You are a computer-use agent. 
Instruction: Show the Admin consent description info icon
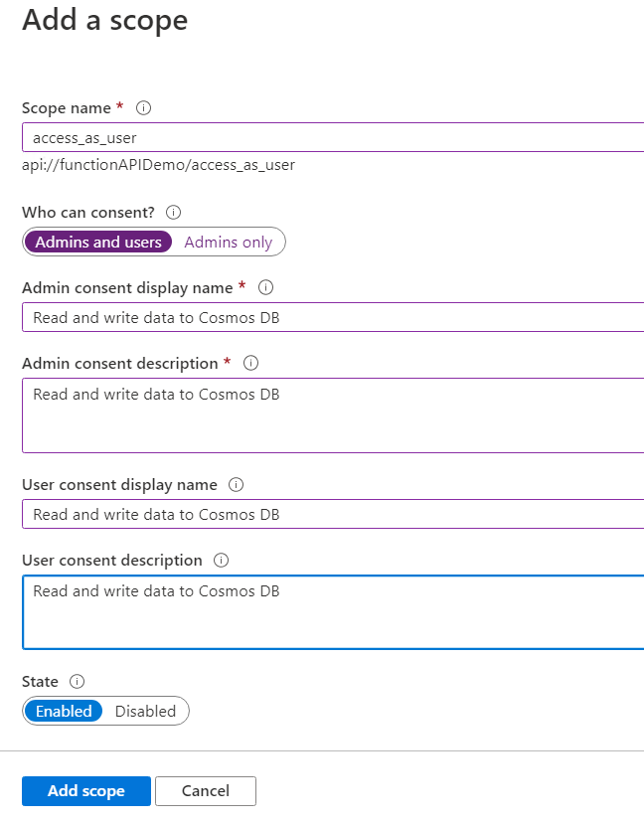(x=251, y=363)
